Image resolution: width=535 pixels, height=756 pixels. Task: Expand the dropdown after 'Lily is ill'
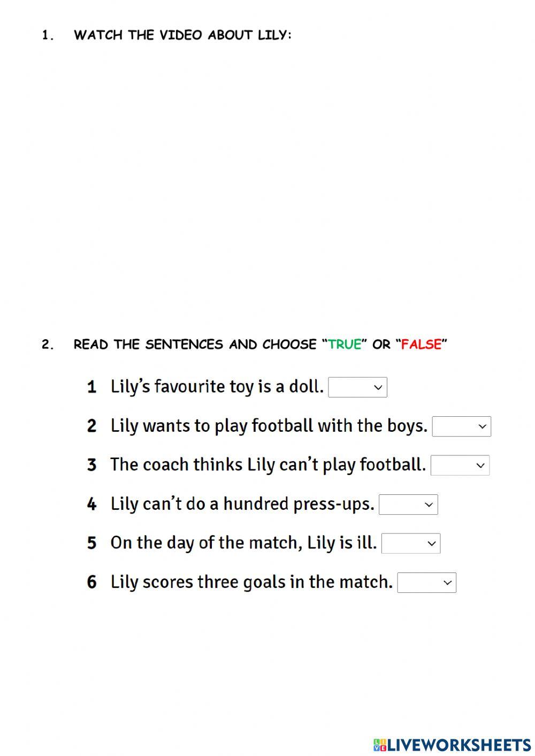pyautogui.click(x=410, y=544)
